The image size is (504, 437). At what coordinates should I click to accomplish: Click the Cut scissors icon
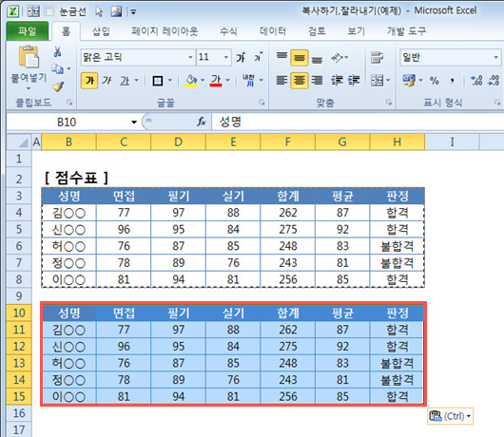[58, 51]
